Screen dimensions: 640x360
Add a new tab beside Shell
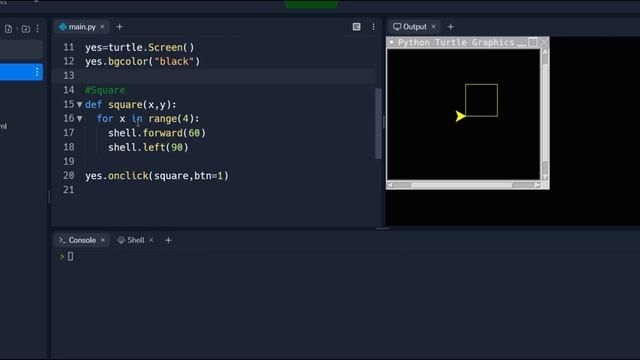(x=168, y=240)
